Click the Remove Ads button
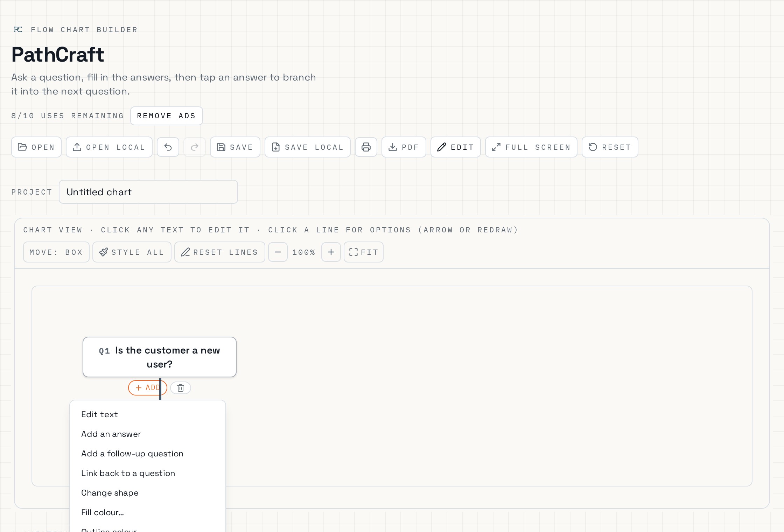784x532 pixels. point(167,116)
